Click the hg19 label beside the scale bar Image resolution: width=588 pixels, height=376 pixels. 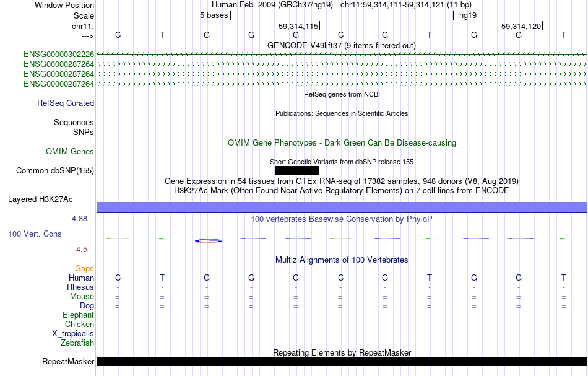click(x=468, y=15)
